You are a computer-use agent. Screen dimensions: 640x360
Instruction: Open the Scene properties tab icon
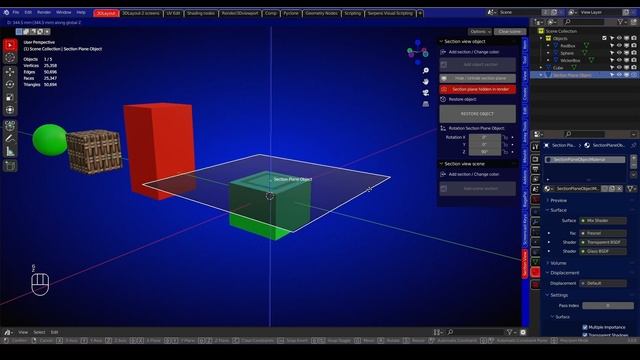[536, 189]
